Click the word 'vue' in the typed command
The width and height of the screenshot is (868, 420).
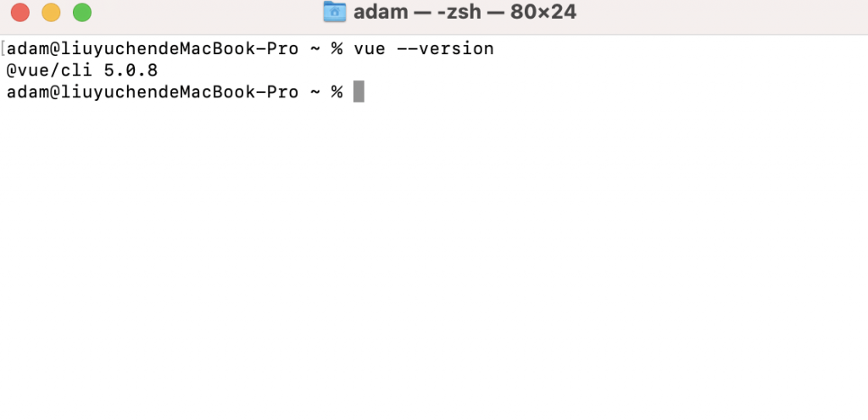pos(370,49)
